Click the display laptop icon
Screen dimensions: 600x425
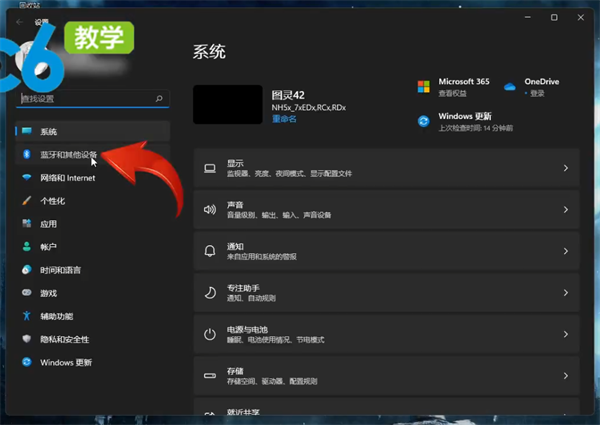coord(210,168)
